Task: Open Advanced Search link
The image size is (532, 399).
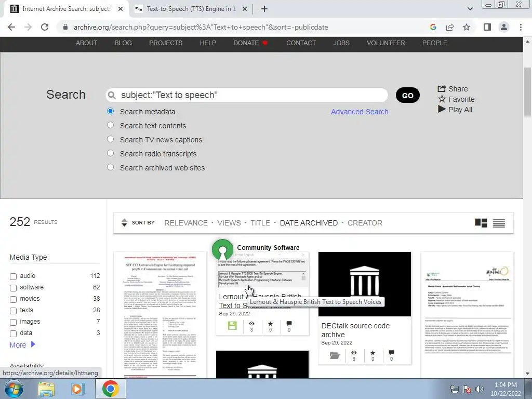Action: 360,112
